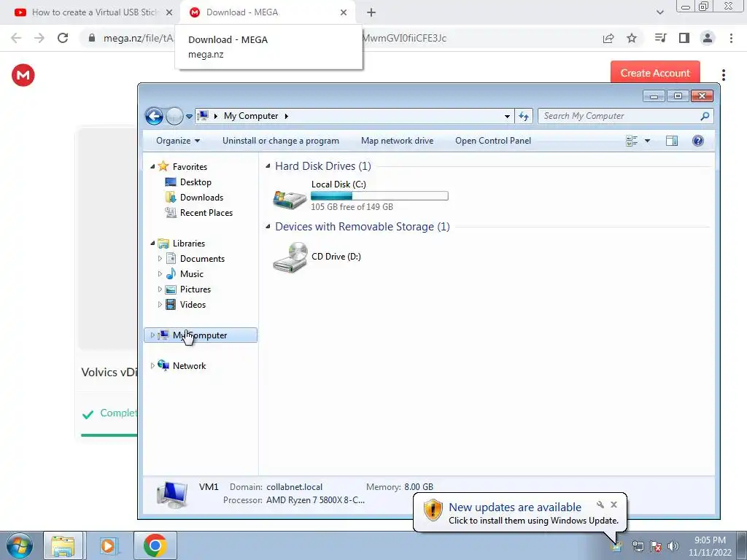
Task: Select the Music library
Action: click(192, 274)
